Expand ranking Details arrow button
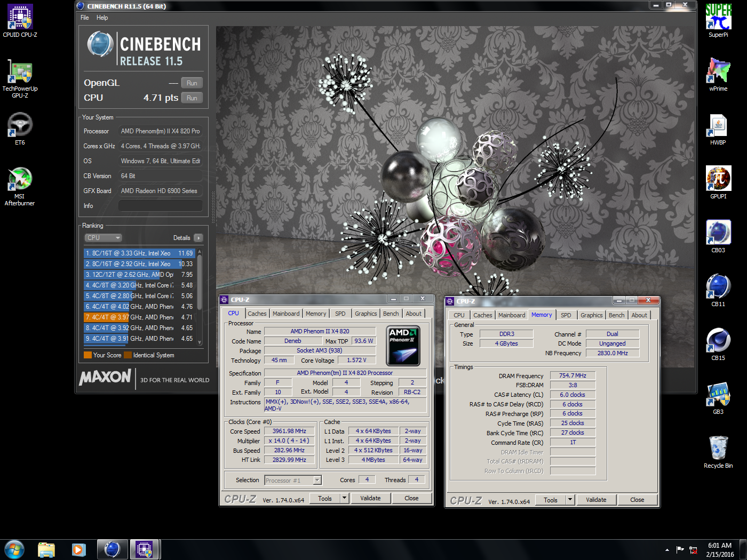The height and width of the screenshot is (560, 747). [198, 238]
